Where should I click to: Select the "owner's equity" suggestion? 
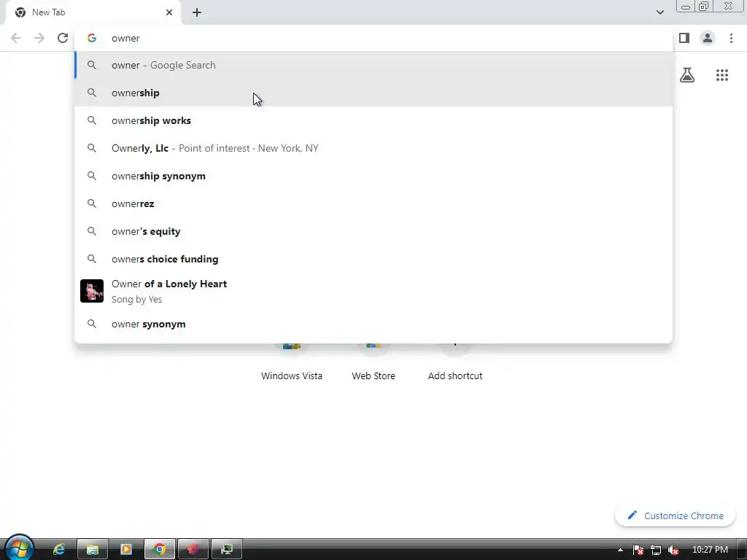tap(373, 231)
